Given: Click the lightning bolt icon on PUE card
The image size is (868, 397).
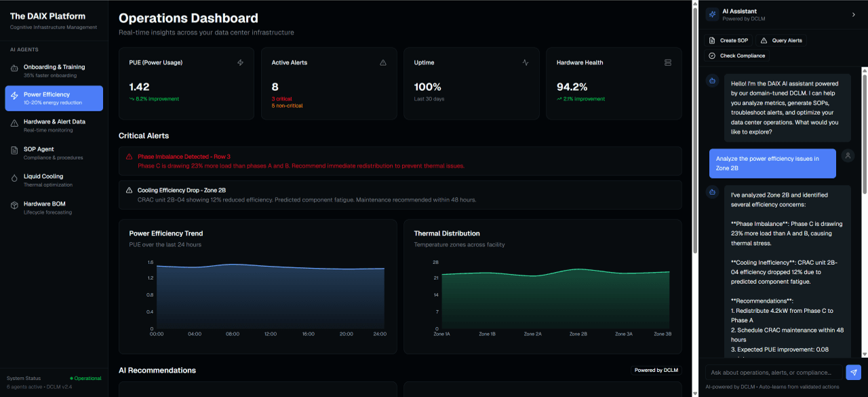Looking at the screenshot, I should (240, 62).
